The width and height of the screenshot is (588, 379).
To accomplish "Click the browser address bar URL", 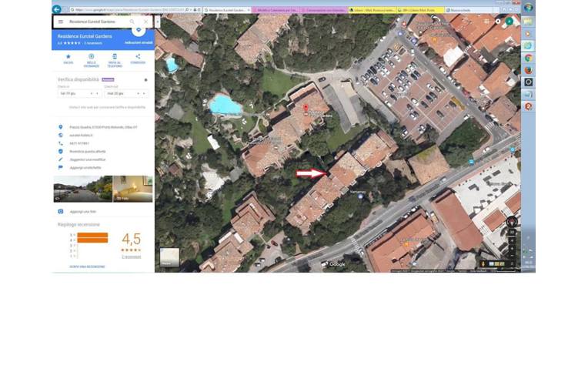I will point(128,10).
